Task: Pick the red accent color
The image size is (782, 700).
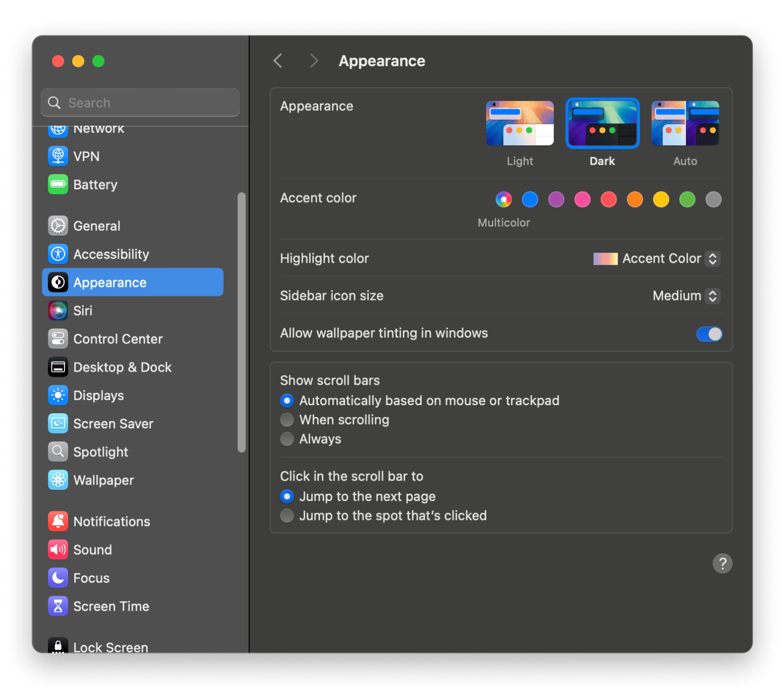Action: (609, 200)
